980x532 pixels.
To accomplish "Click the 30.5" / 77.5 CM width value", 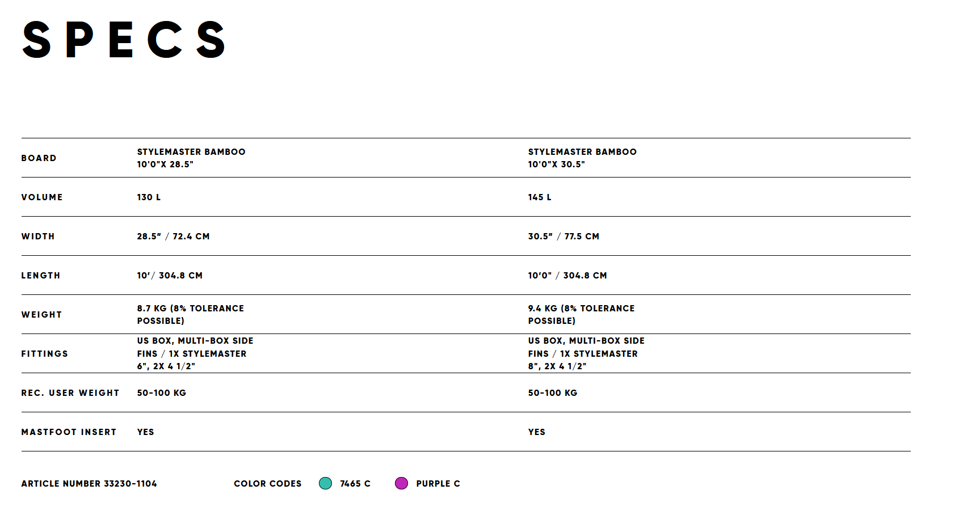I will click(563, 237).
